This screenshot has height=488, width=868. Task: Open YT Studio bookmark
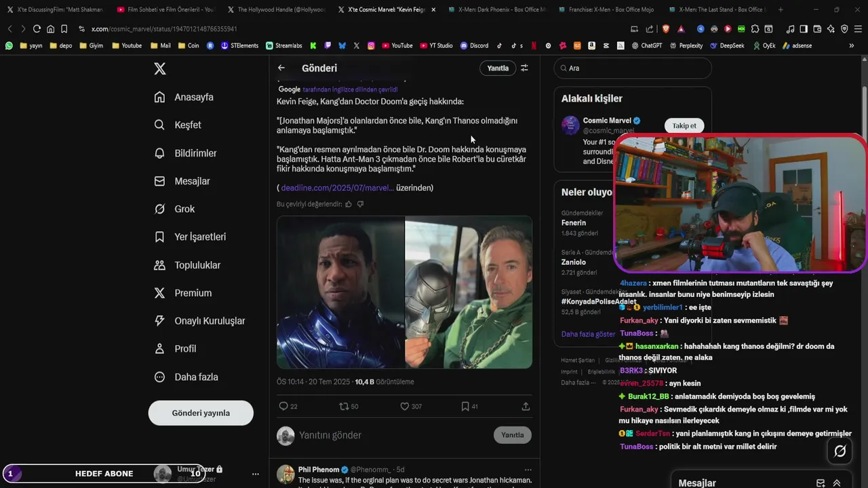(436, 45)
